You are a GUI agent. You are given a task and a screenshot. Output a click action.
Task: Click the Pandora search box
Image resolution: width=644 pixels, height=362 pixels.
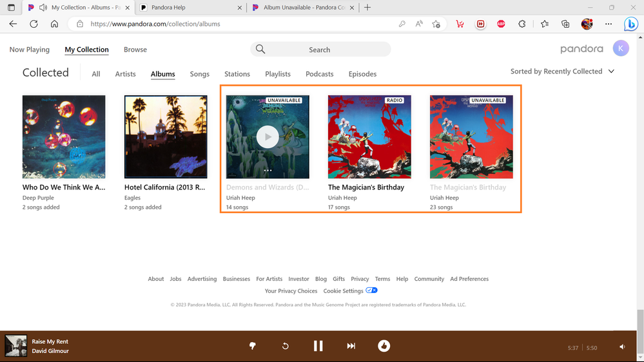(x=320, y=50)
